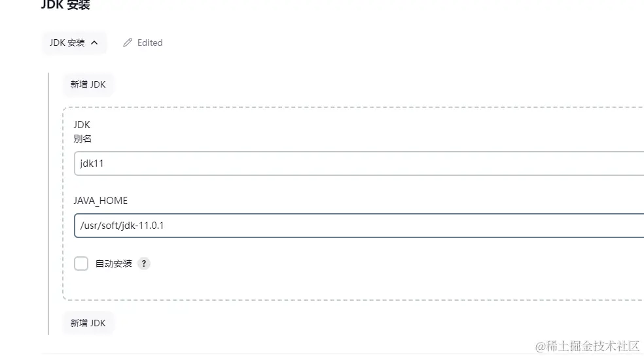This screenshot has width=644, height=357.
Task: Click the JDK 安装 page heading
Action: tap(65, 5)
